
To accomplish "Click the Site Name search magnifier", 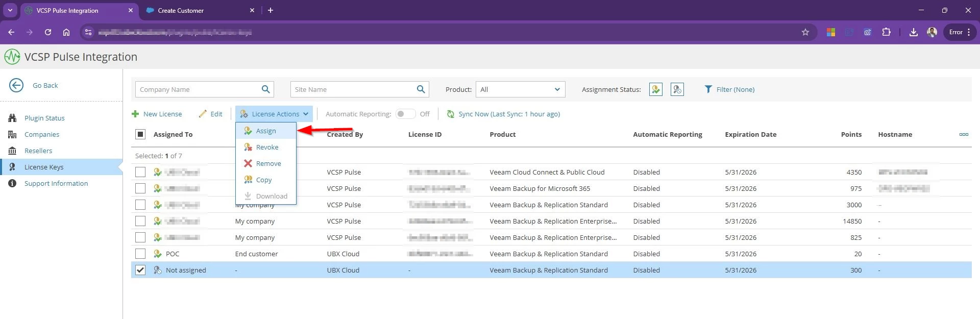I will [421, 89].
